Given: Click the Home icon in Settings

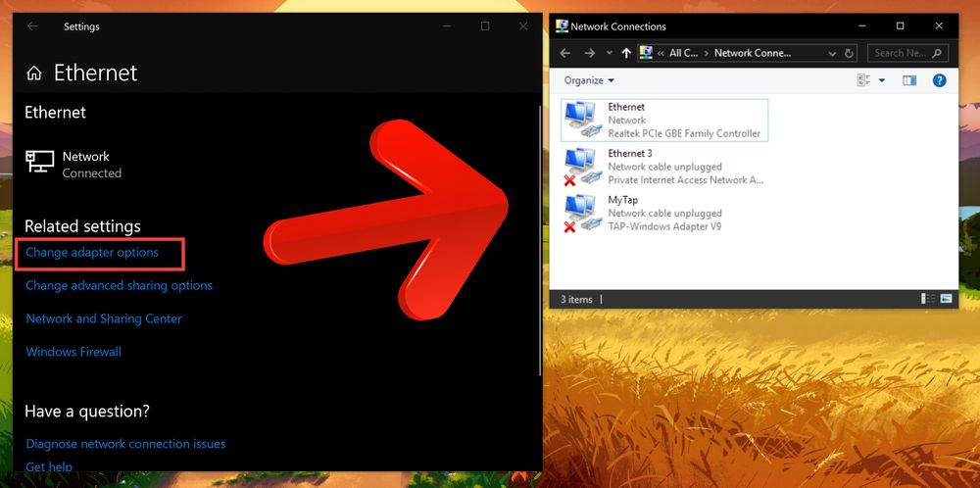Looking at the screenshot, I should tap(33, 73).
